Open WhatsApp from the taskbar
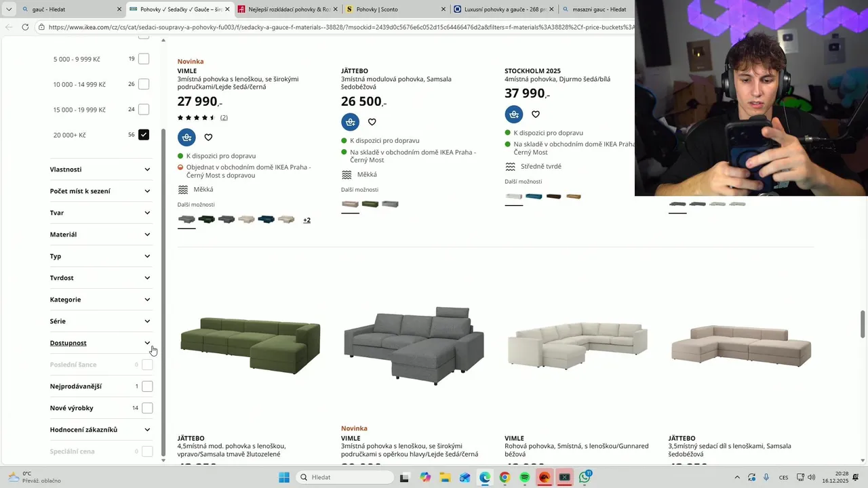Screen dimensions: 868x488 pos(585,477)
